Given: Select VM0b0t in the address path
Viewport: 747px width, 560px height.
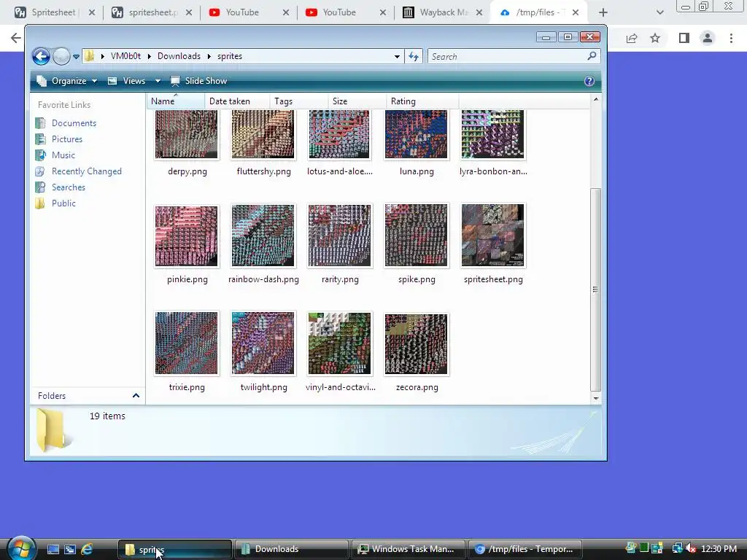Looking at the screenshot, I should click(125, 56).
